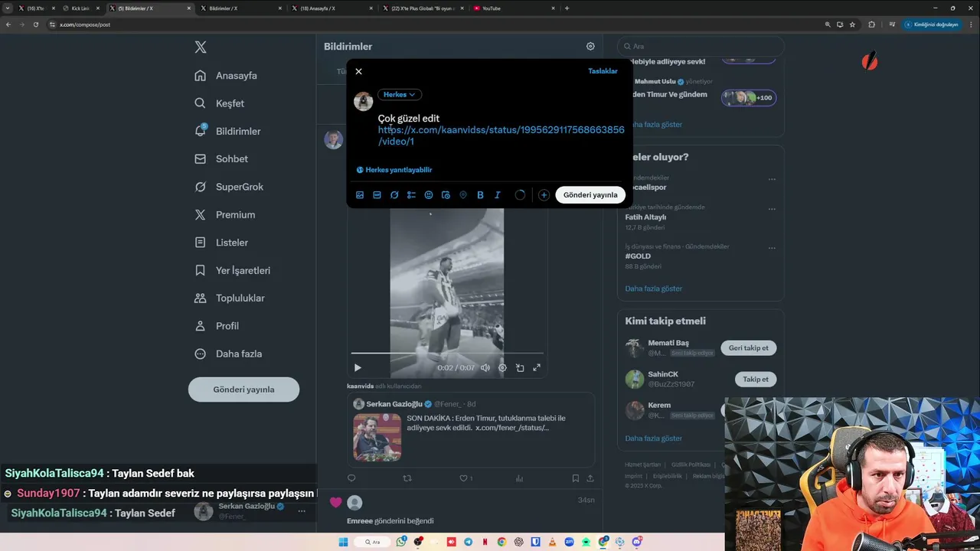Click Takip et for SahinCK
This screenshot has width=980, height=551.
756,380
